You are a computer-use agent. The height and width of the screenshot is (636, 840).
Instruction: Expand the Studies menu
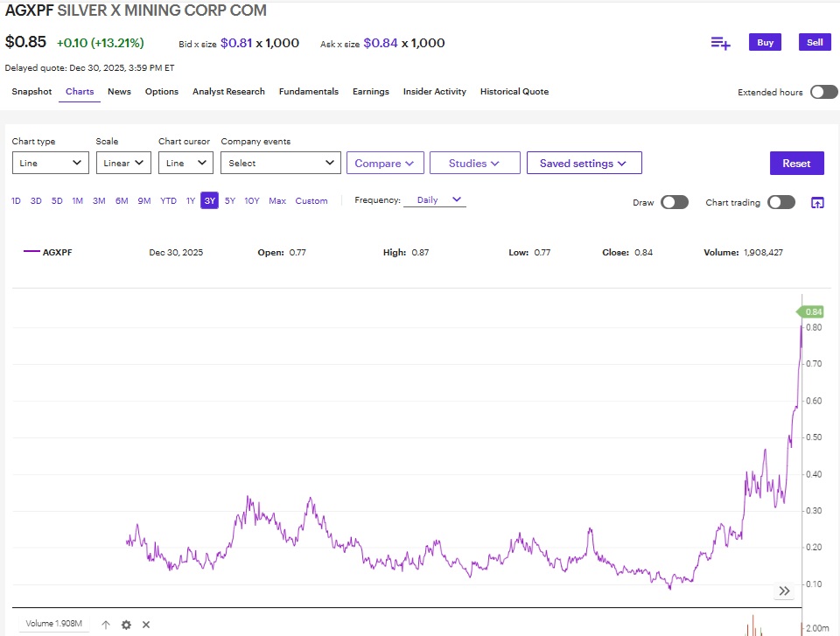point(474,163)
